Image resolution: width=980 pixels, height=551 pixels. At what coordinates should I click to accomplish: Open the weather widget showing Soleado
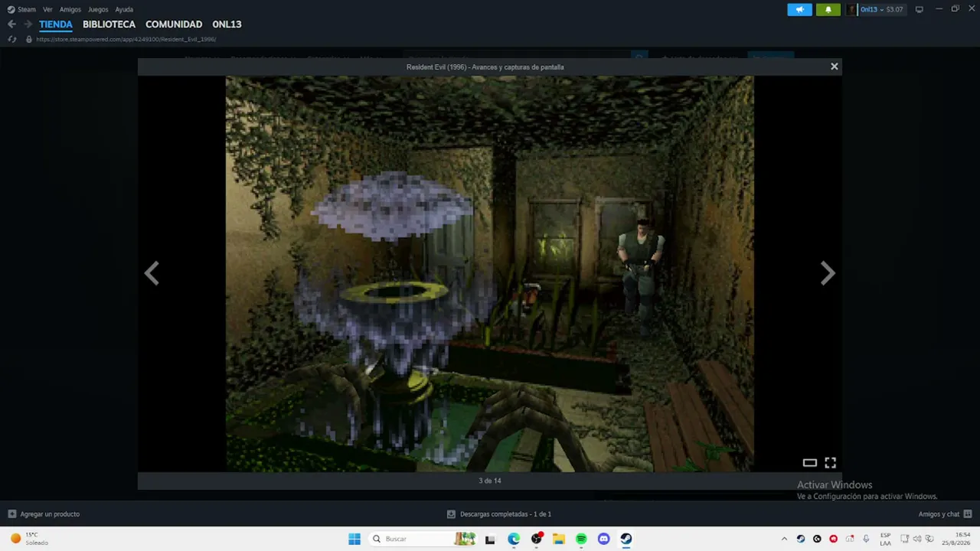29,539
